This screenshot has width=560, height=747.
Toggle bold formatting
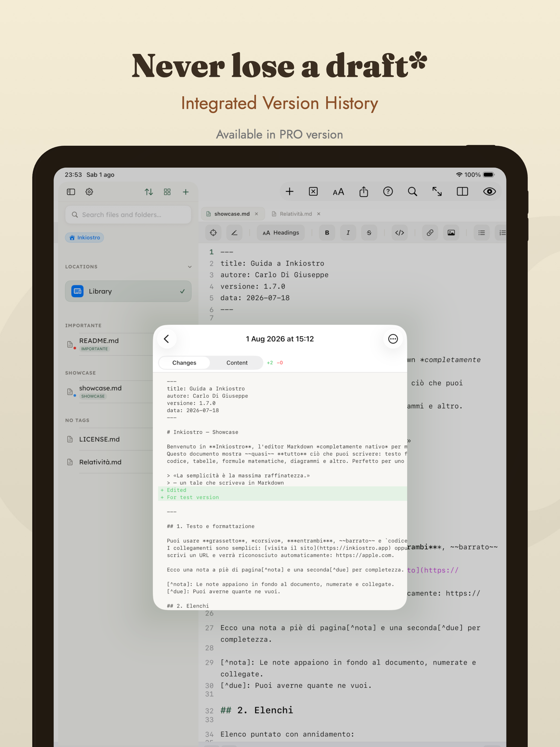[327, 233]
